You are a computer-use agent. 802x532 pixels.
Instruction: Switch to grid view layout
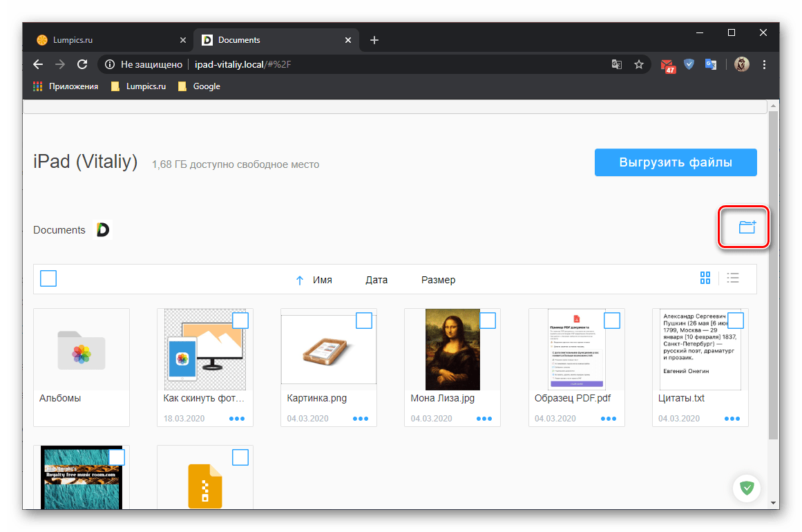pyautogui.click(x=705, y=278)
